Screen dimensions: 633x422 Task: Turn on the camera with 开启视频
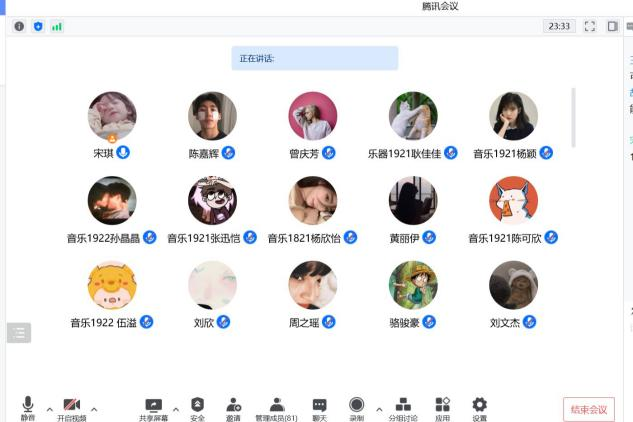pos(72,409)
